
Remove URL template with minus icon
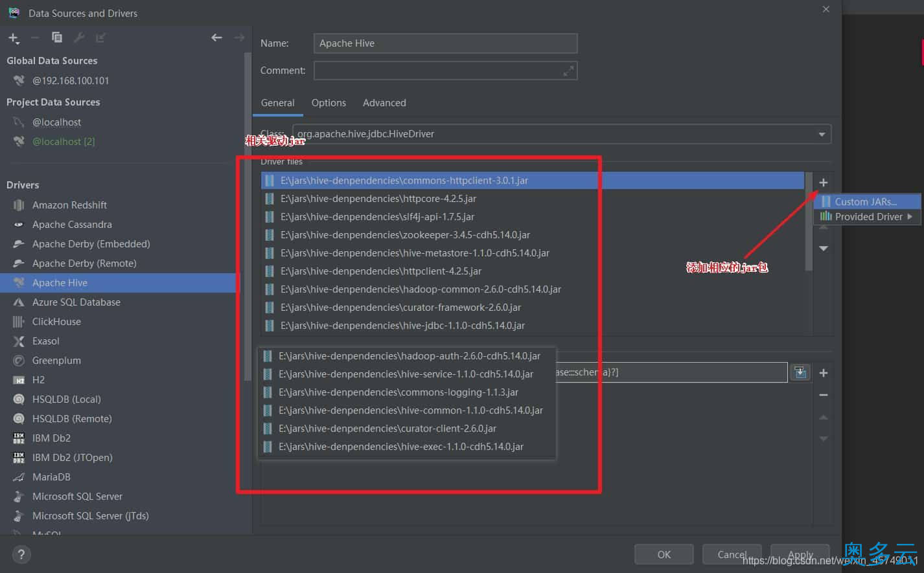[x=823, y=395]
